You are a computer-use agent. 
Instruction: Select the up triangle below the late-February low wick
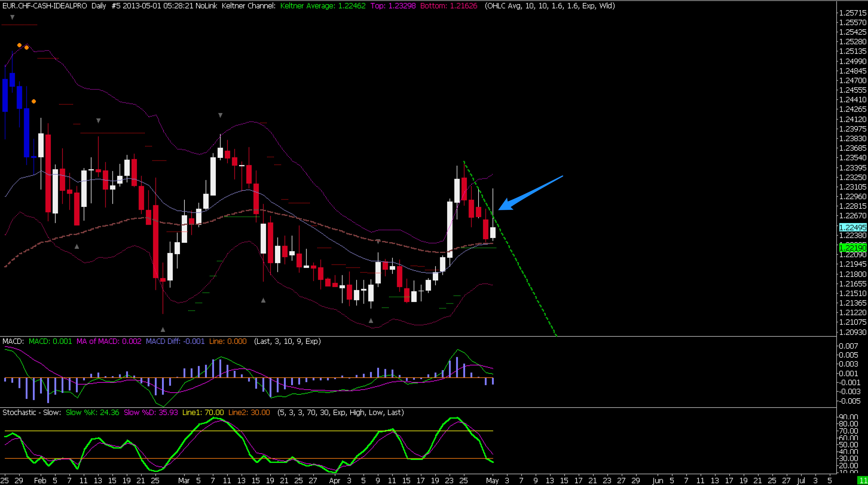(x=163, y=329)
